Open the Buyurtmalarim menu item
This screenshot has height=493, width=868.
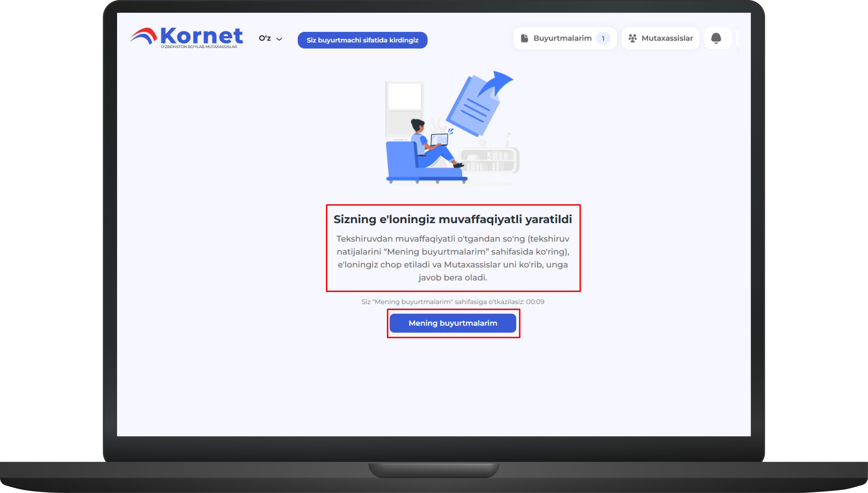[x=564, y=38]
